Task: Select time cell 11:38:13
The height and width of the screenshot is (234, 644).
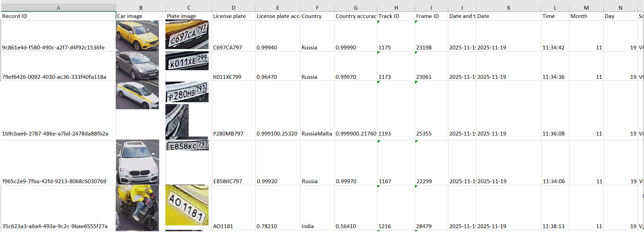Action: coord(555,208)
